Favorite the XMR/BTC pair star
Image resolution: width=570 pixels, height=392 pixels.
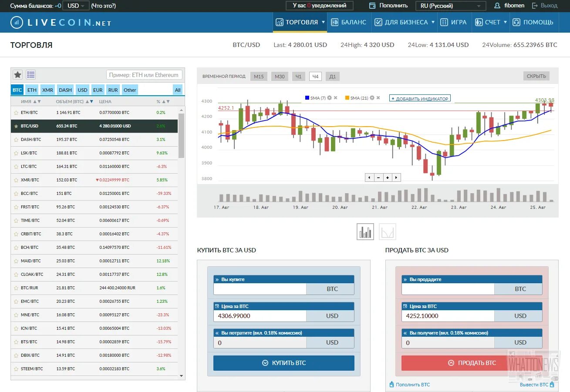[16, 180]
